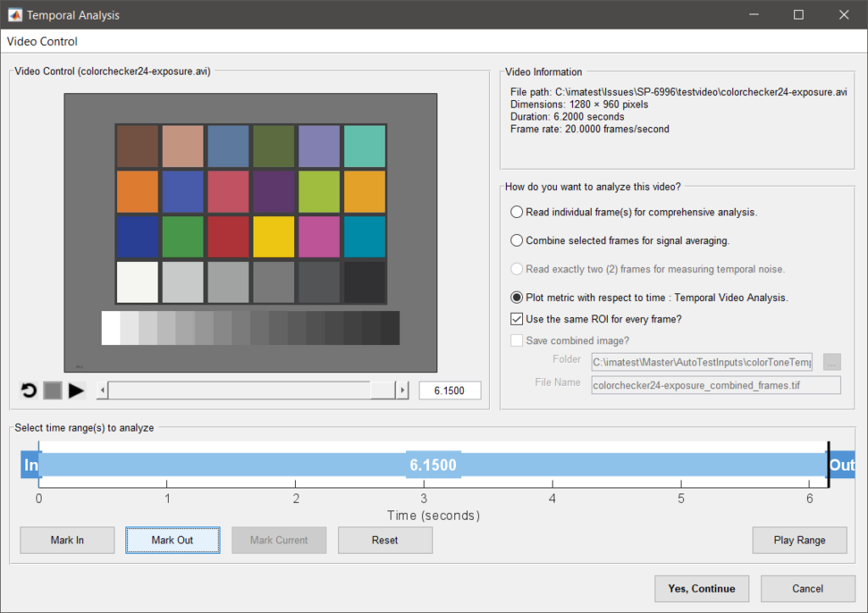Uncheck Use the same ROI for every frame
The height and width of the screenshot is (613, 868).
pos(516,319)
